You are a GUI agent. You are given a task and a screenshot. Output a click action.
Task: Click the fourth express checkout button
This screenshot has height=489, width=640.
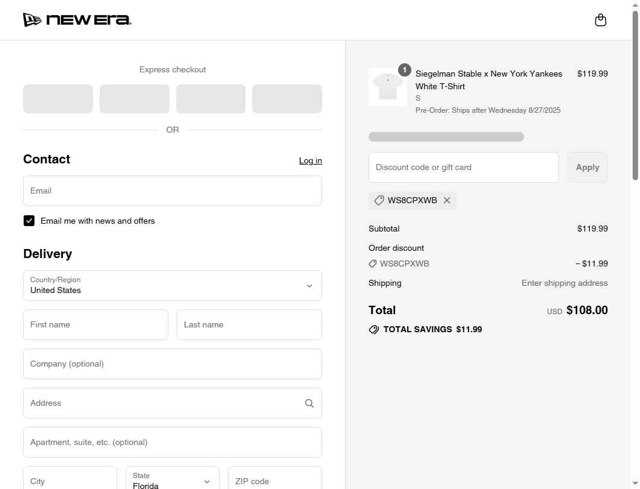click(x=287, y=99)
